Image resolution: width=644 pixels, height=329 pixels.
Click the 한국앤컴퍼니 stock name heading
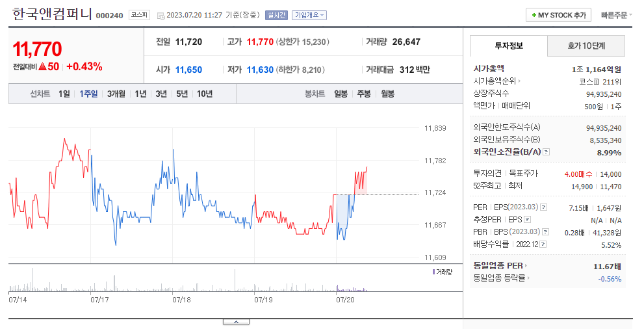coord(52,14)
